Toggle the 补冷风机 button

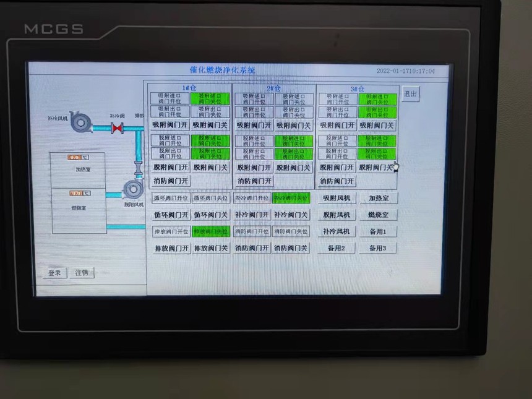[337, 231]
